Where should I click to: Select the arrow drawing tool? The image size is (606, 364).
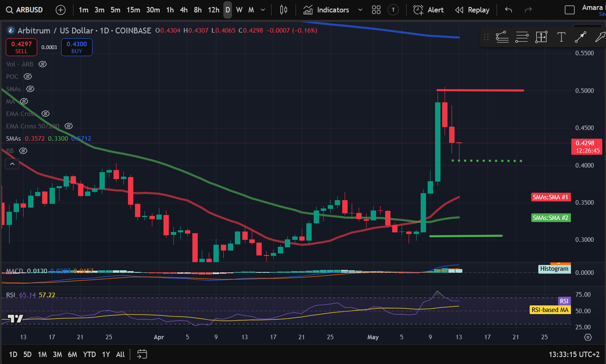point(599,37)
